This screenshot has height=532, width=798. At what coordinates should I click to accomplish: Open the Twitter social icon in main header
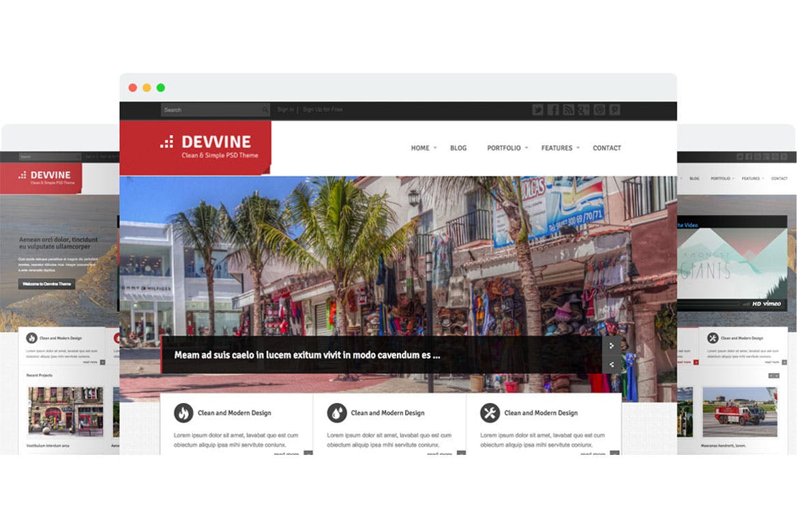coord(538,110)
